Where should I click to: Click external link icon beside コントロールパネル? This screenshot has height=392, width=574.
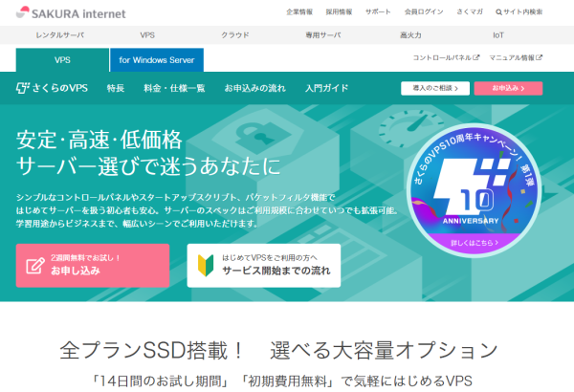(475, 57)
